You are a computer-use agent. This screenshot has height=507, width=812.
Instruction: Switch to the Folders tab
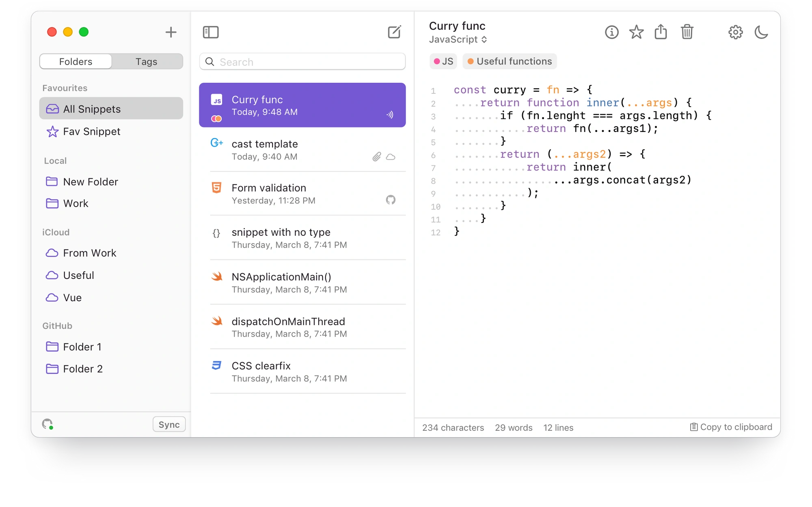click(75, 61)
